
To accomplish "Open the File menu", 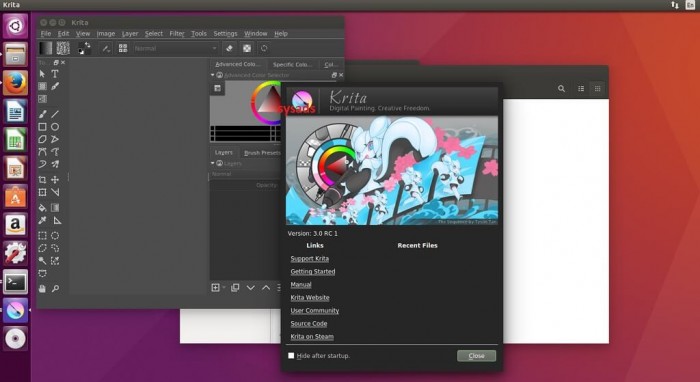I will coord(46,33).
